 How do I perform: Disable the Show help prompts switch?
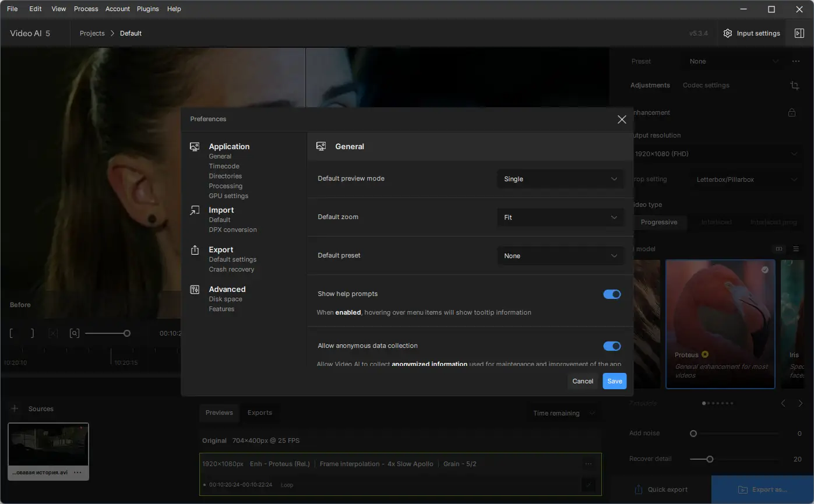[x=612, y=294]
